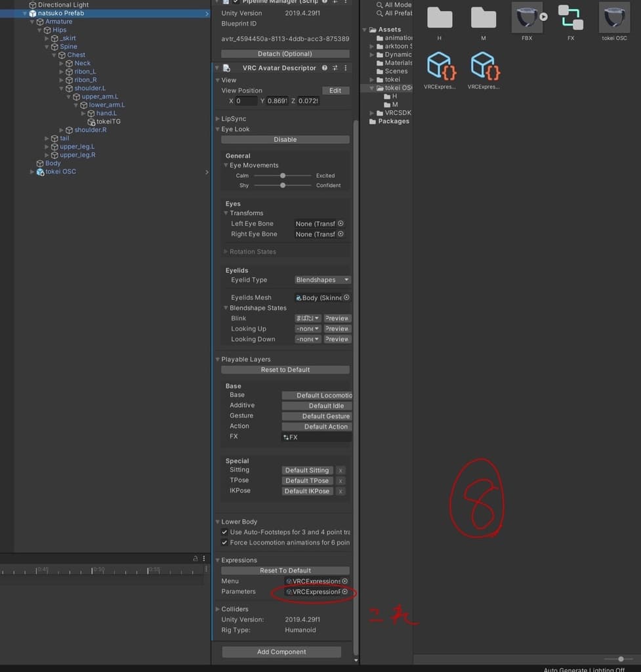Click the Add Component button

tap(281, 652)
